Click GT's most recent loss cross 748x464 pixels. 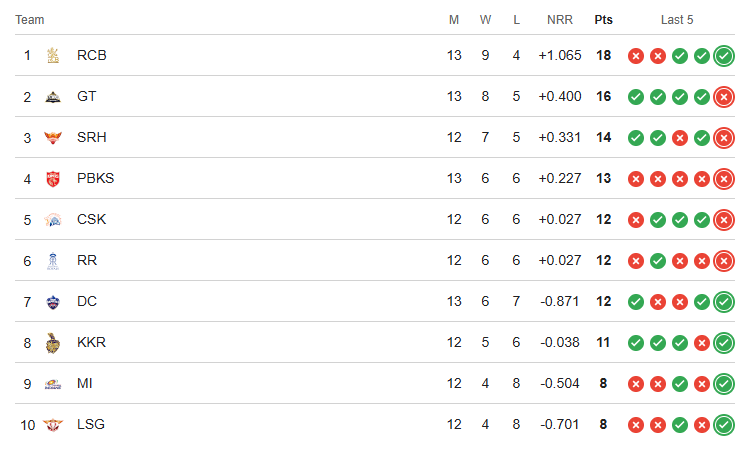tap(724, 97)
